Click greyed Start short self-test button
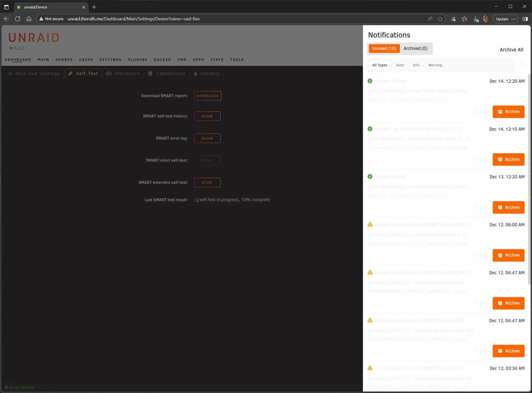This screenshot has height=393, width=532. (207, 161)
